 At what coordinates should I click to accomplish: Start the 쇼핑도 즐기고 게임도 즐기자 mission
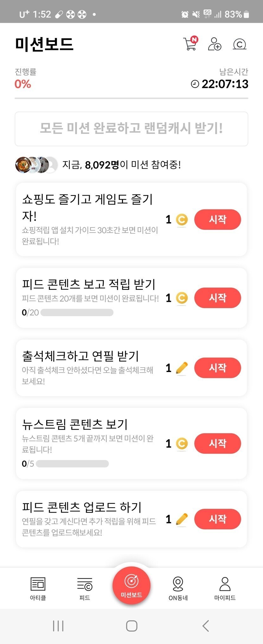[217, 219]
